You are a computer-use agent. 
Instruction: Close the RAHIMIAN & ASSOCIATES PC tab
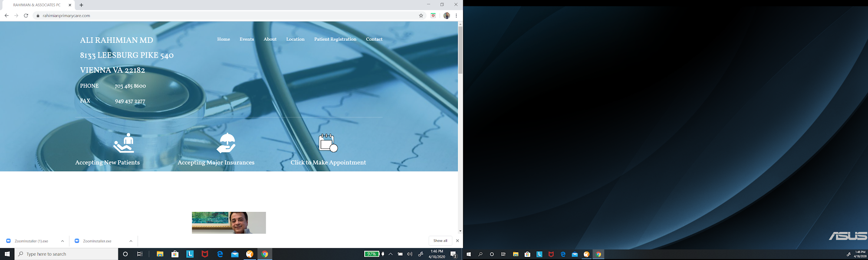coord(70,5)
